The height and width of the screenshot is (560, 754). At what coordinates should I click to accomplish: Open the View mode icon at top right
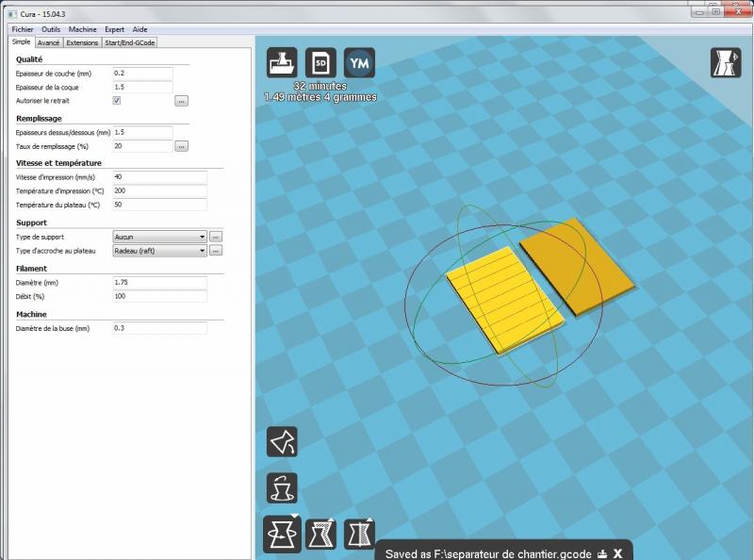[725, 63]
